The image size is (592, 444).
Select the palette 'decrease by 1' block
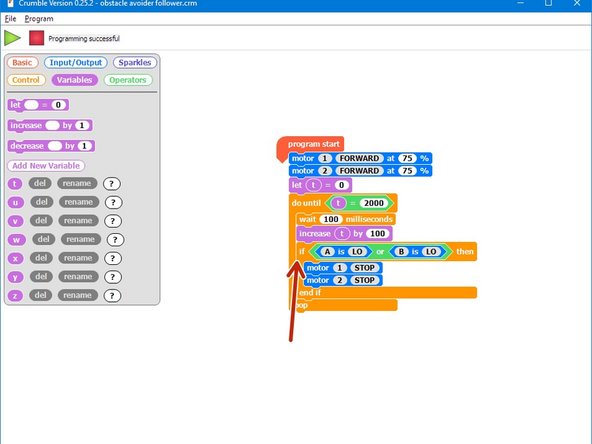pyautogui.click(x=51, y=146)
